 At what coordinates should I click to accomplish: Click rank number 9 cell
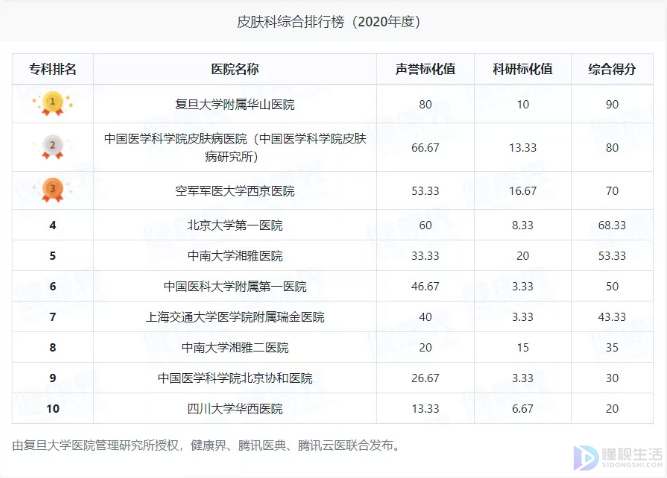coord(52,378)
